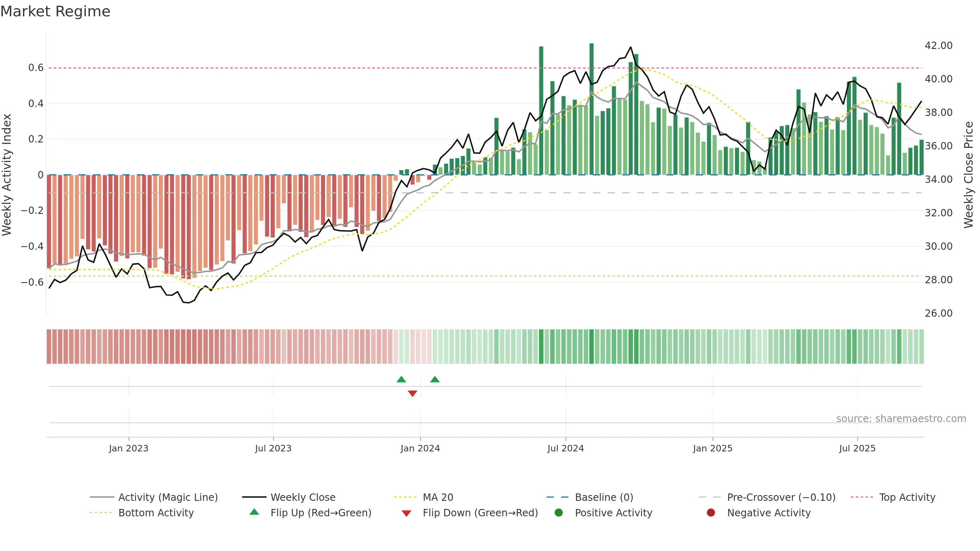Click the Weekly Activity Index axis title
This screenshot has width=980, height=551.
tap(7, 175)
